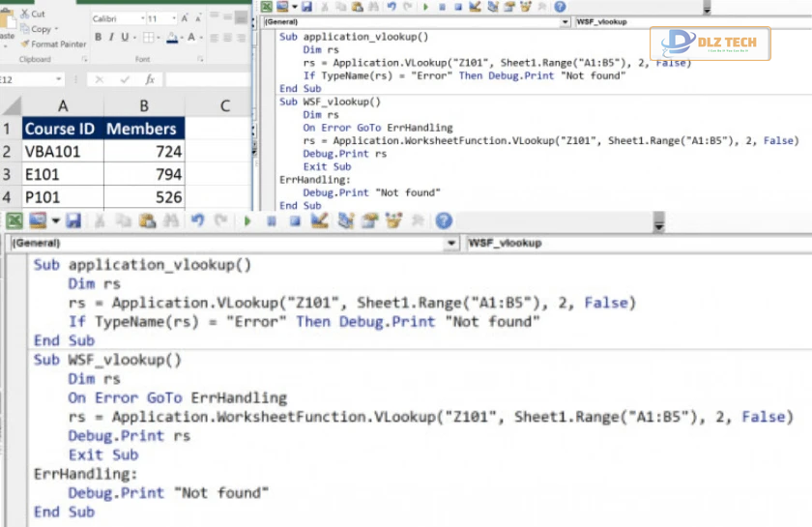Click Paste clipboard icon in lower VBA toolbar

[148, 221]
